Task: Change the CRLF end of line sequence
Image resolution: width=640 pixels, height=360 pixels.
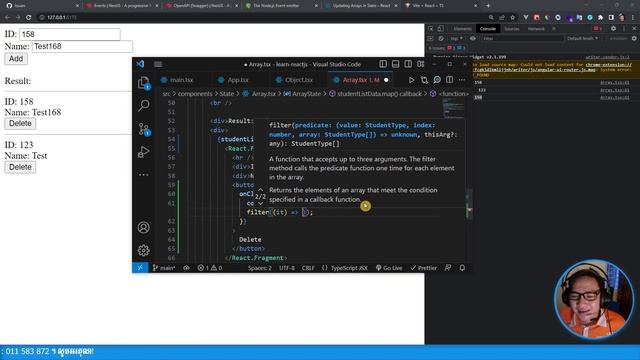Action: point(308,268)
